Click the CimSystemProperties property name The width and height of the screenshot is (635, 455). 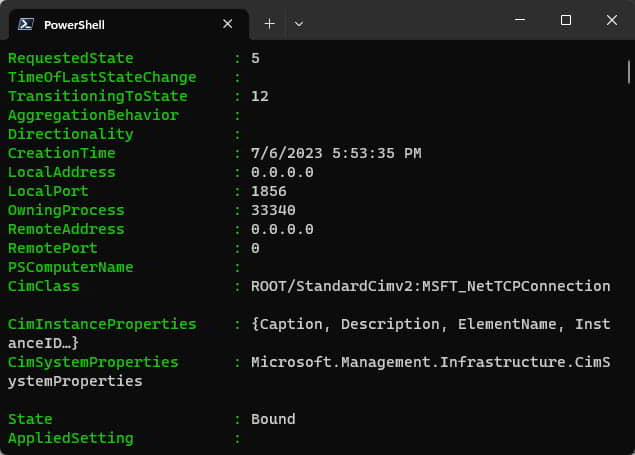coord(93,362)
